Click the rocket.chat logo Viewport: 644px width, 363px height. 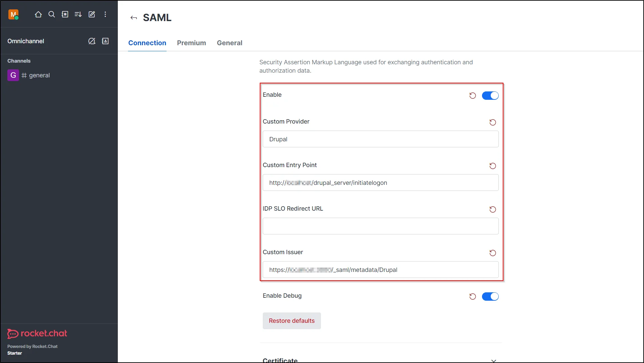pyautogui.click(x=37, y=334)
